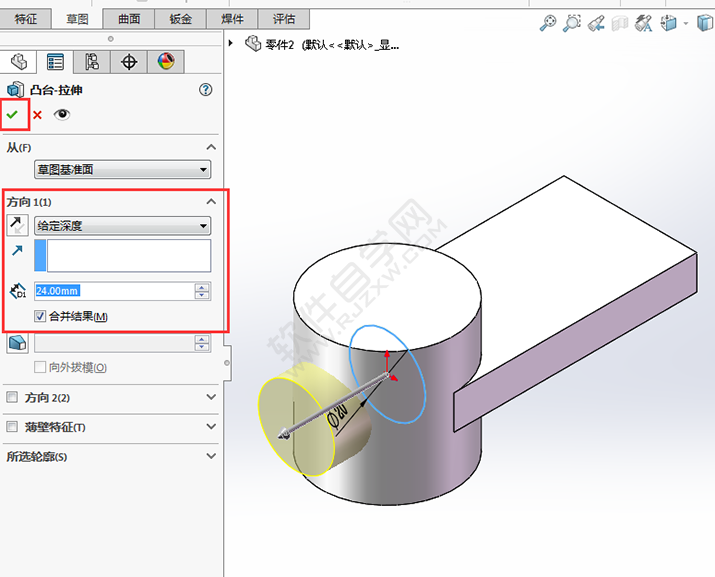Click the draft angle input field
Viewport: 715px width, 577px height.
coord(114,343)
